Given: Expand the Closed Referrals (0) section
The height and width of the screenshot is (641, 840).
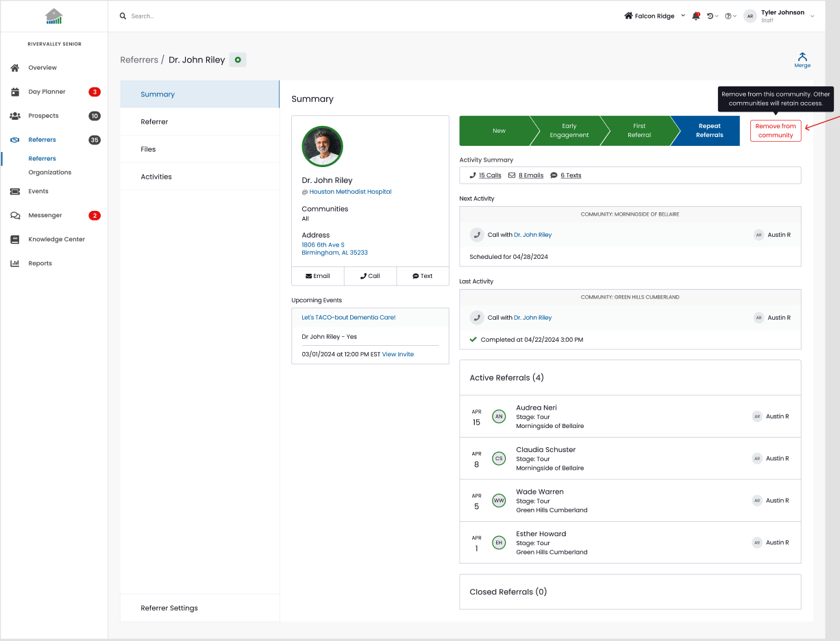Looking at the screenshot, I should pyautogui.click(x=630, y=592).
